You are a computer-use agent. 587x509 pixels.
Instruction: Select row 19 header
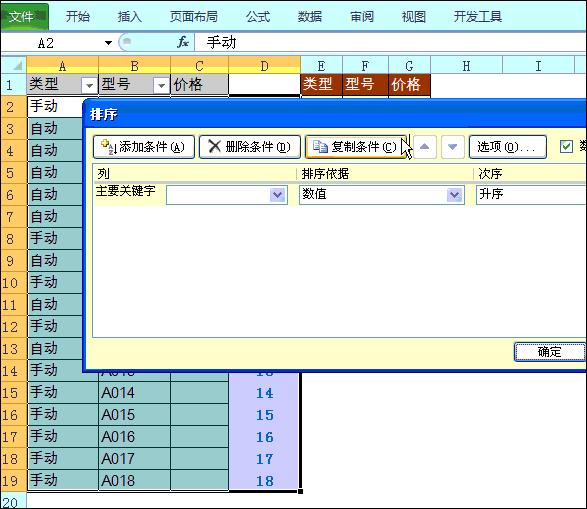tap(14, 481)
